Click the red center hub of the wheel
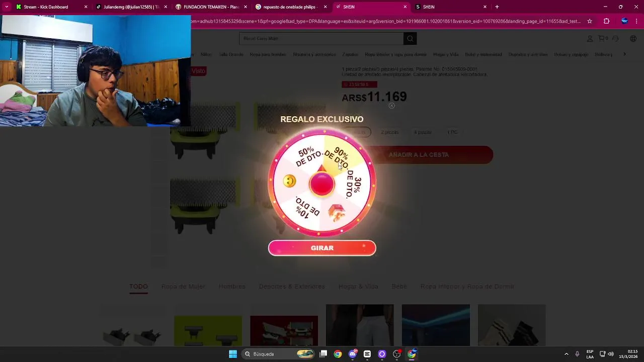 point(322,184)
